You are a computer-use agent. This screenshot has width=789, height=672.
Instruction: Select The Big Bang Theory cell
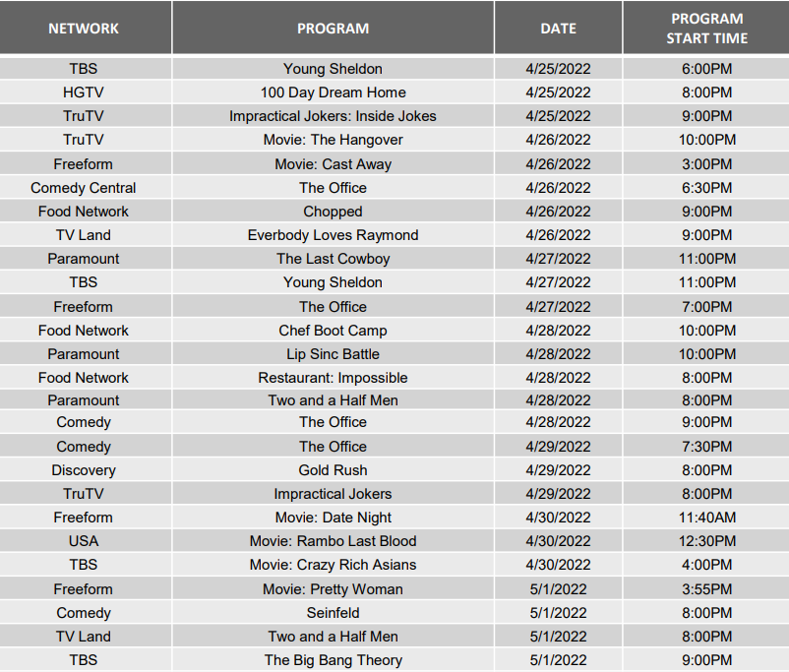click(x=333, y=660)
